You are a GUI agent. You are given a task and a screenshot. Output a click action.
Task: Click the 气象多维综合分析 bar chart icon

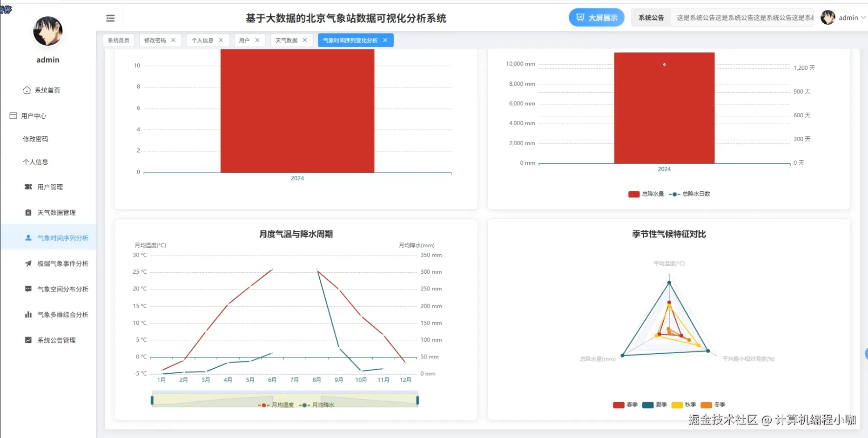(28, 315)
